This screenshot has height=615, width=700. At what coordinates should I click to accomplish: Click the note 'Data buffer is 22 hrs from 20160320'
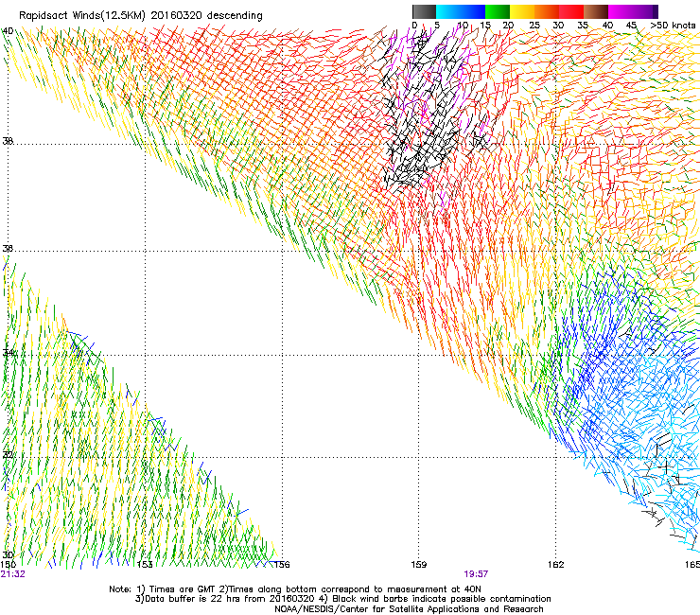(x=228, y=599)
